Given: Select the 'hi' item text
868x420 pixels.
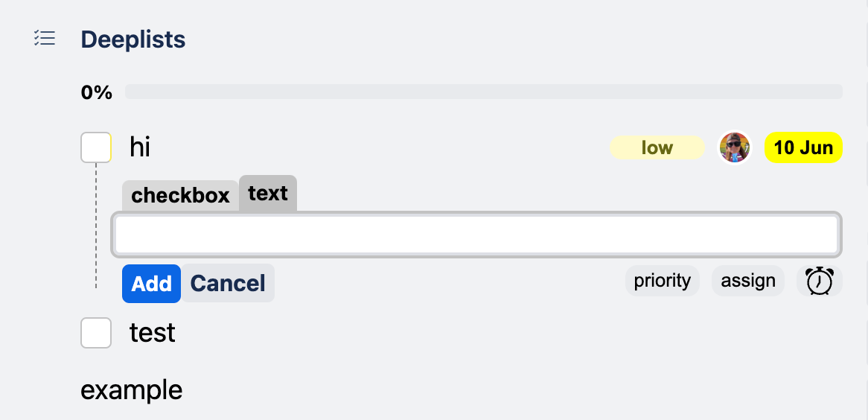Looking at the screenshot, I should click(x=140, y=148).
